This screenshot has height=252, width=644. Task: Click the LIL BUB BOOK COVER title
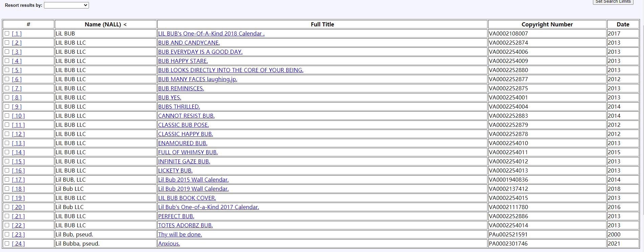187,198
